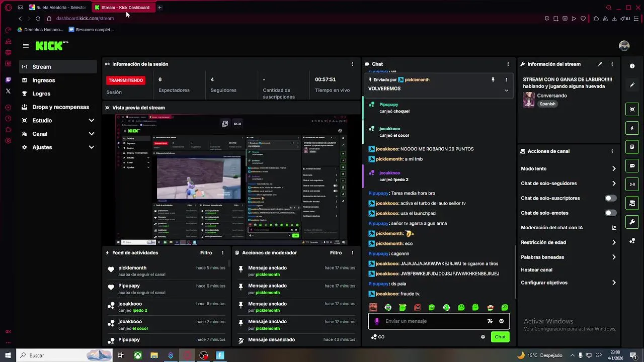The height and width of the screenshot is (362, 644).
Task: Click the Windows taskbar search box
Action: coord(65,355)
